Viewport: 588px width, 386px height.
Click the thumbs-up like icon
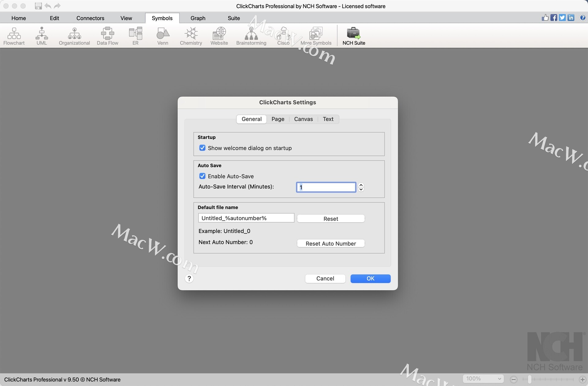545,17
